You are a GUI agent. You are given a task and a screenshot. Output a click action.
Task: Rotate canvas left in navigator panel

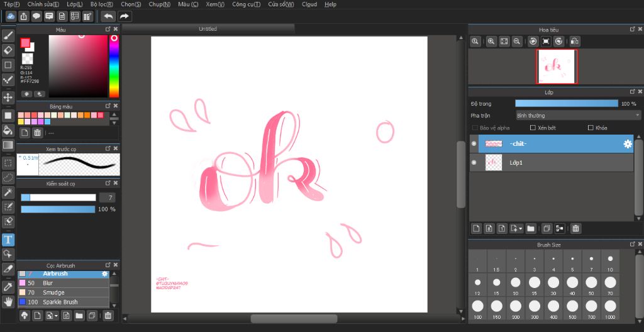[533, 41]
